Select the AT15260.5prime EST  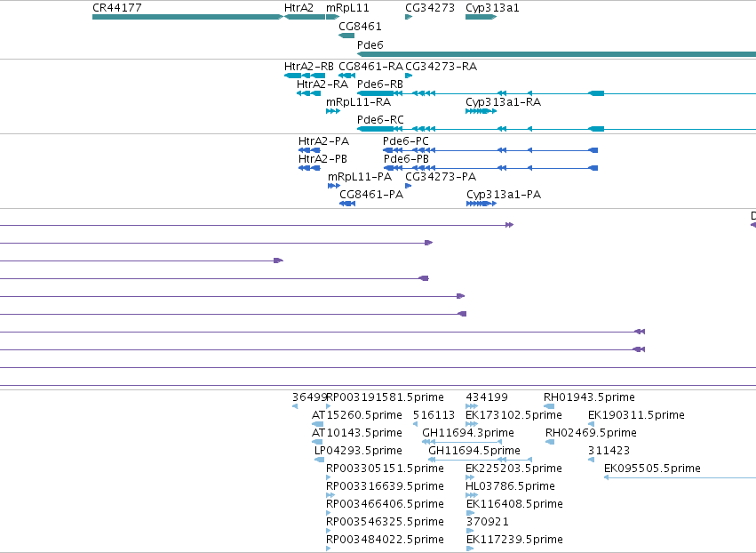pyautogui.click(x=317, y=424)
